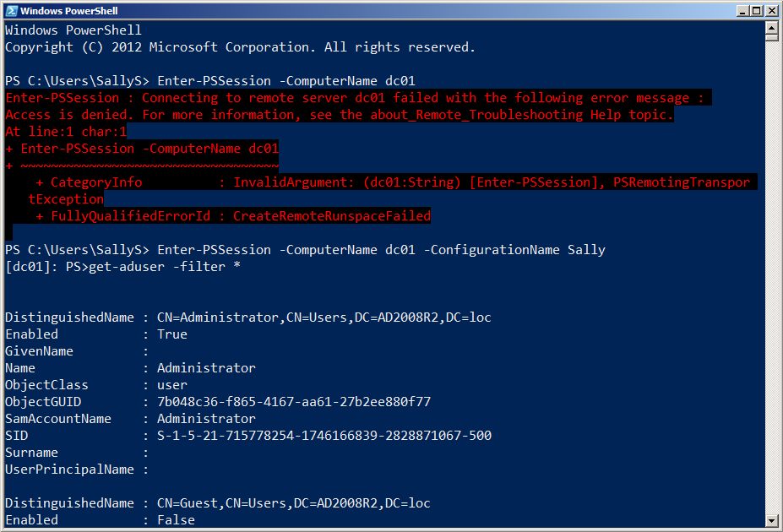Click the Administrator SID value
The width and height of the screenshot is (783, 532).
click(324, 436)
